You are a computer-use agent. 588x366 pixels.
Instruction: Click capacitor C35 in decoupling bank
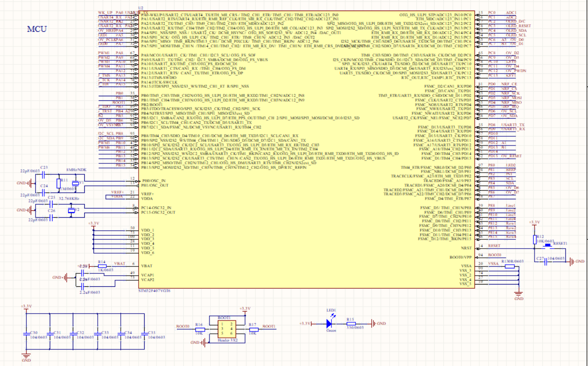click(144, 334)
